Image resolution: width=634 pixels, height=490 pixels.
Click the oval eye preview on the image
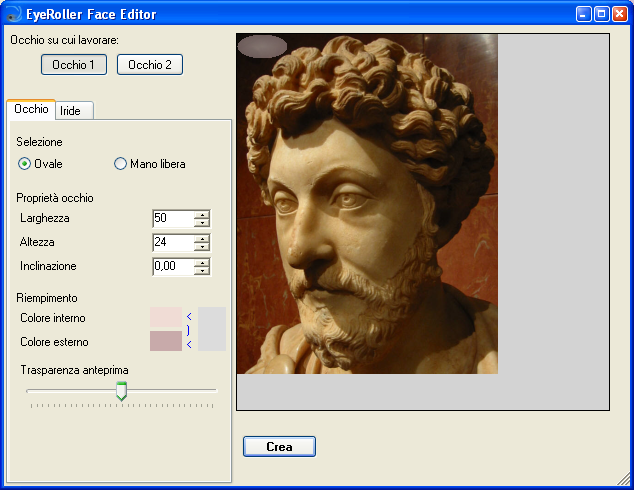click(x=262, y=46)
